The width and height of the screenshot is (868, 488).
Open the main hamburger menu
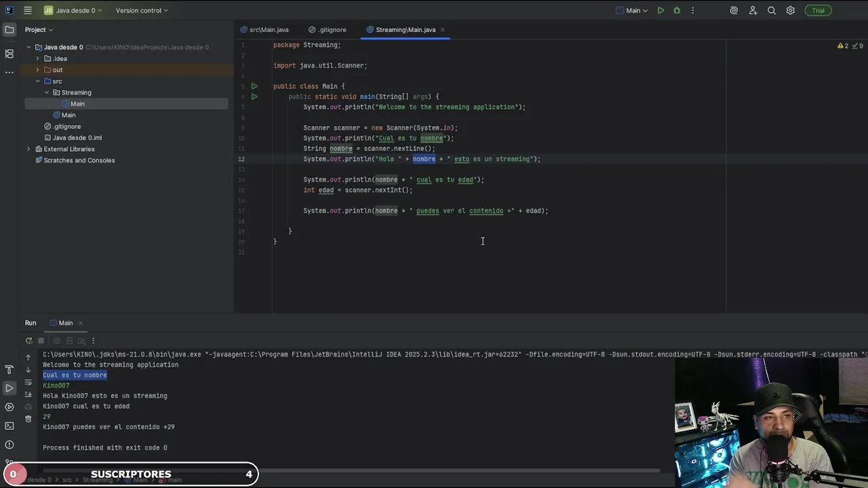click(27, 10)
